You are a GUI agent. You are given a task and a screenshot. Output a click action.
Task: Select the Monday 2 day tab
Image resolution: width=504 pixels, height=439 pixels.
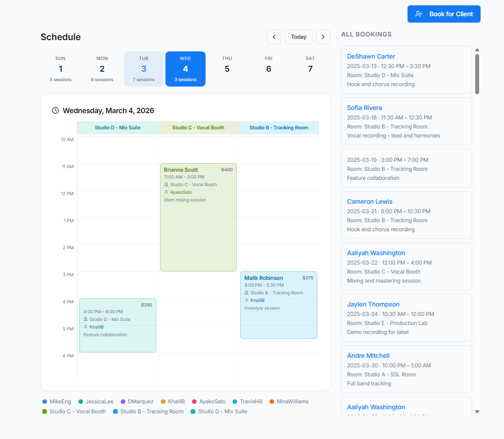[102, 69]
